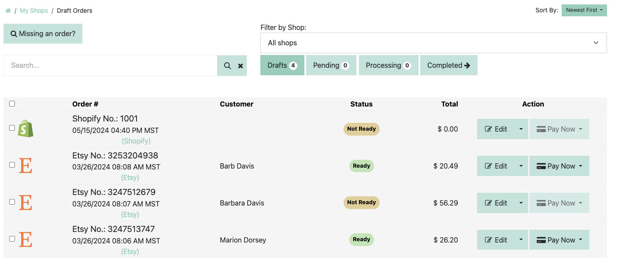The height and width of the screenshot is (272, 644).
Task: Click Etsy No.: 3247513747 order text
Action: (114, 229)
